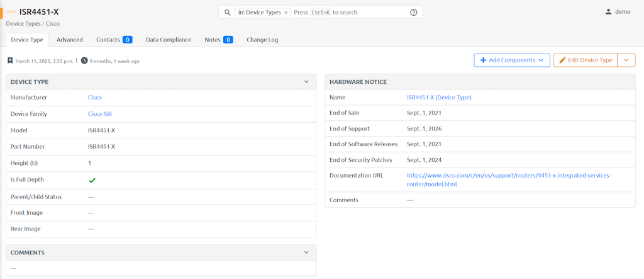Open the search help question mark icon
Image resolution: width=644 pixels, height=279 pixels.
click(413, 13)
